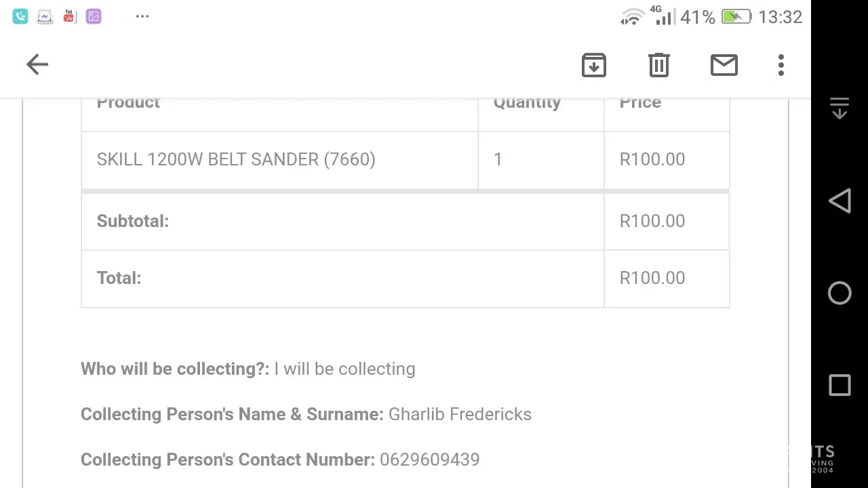Tap the battery indicator in status bar
Screen dimensions: 868x488
(736, 16)
